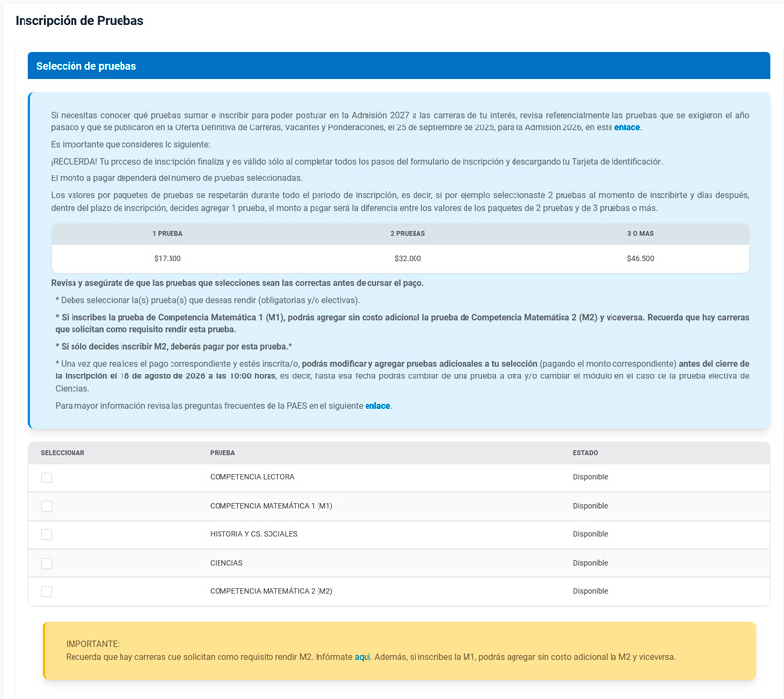The image size is (784, 699).
Task: Check the Historia y Cs. Sociales box
Action: coord(46,535)
